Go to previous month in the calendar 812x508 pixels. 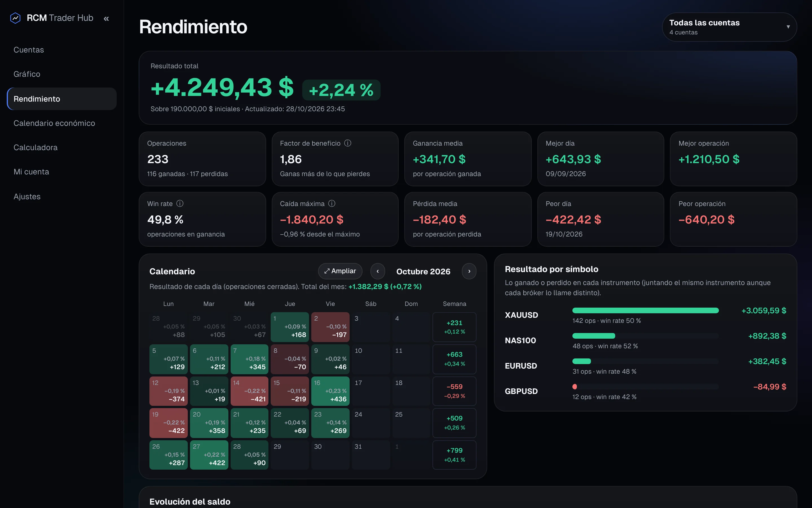pyautogui.click(x=378, y=271)
